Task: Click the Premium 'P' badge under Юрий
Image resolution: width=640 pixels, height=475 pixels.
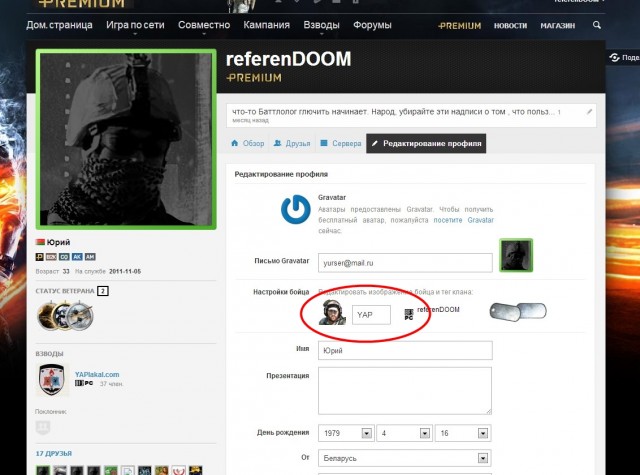Action: (x=40, y=257)
